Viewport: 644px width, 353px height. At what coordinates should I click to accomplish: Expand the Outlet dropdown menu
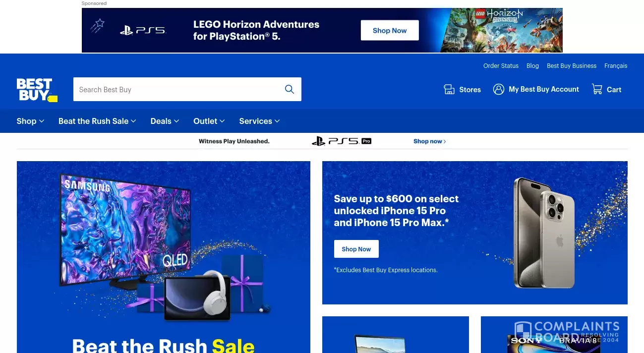click(x=209, y=121)
